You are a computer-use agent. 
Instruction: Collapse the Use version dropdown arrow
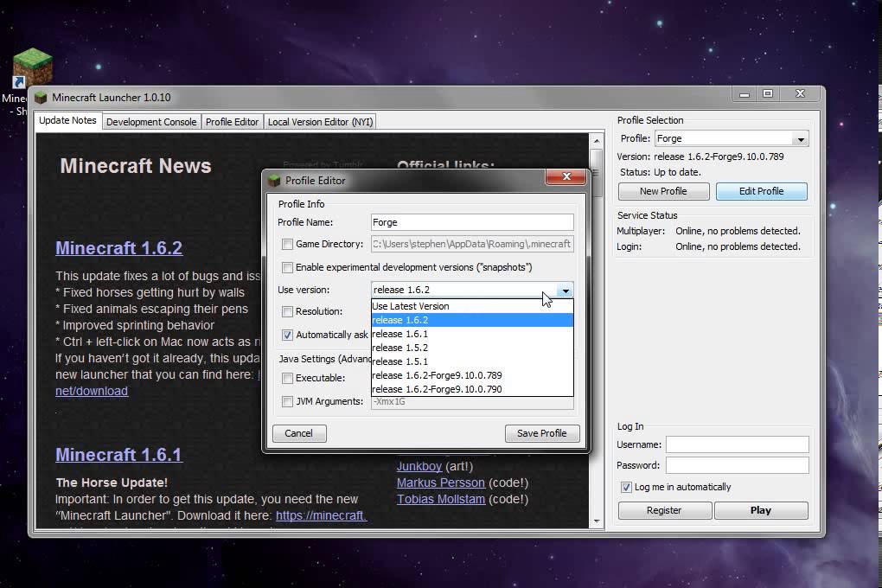click(566, 291)
